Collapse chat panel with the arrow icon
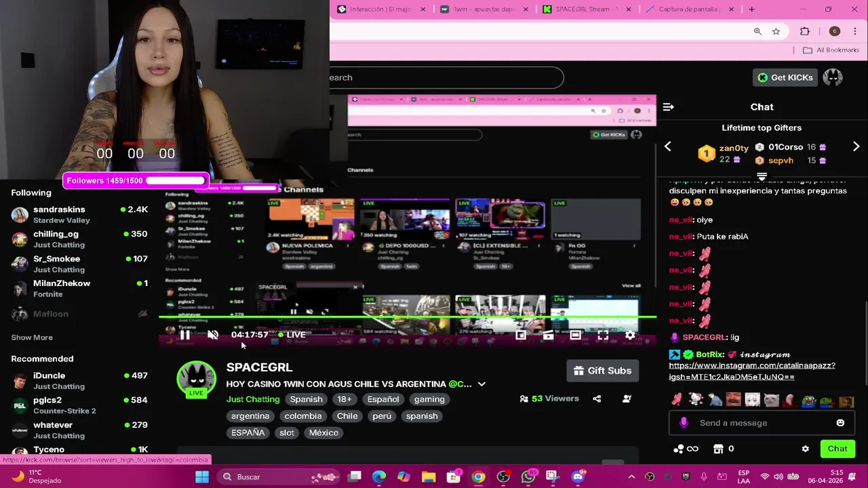The height and width of the screenshot is (488, 868). pyautogui.click(x=668, y=107)
